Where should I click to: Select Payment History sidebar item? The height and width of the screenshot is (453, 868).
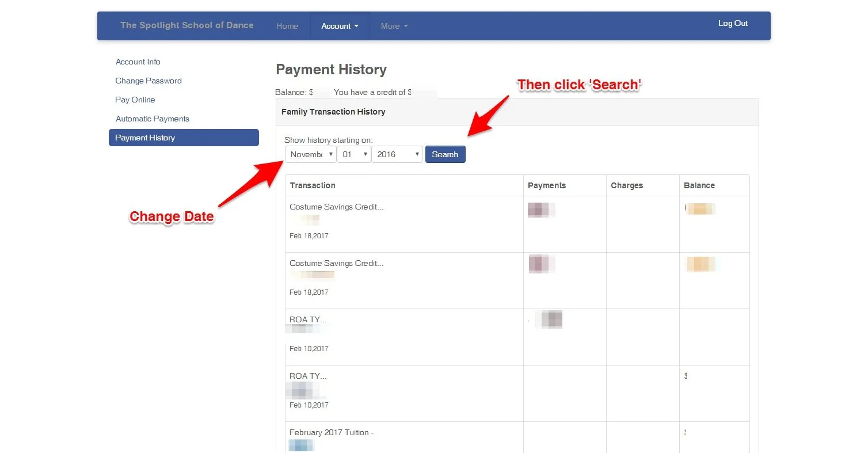coord(184,138)
